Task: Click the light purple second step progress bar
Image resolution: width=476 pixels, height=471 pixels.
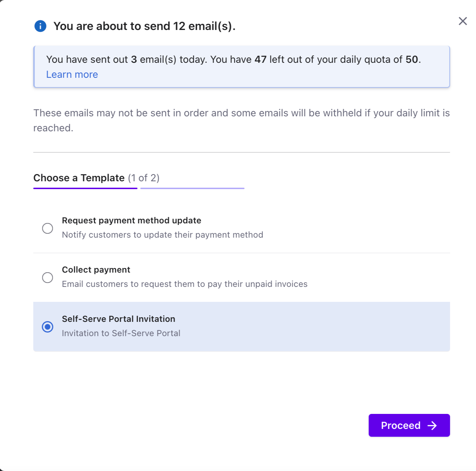Action: (192, 188)
